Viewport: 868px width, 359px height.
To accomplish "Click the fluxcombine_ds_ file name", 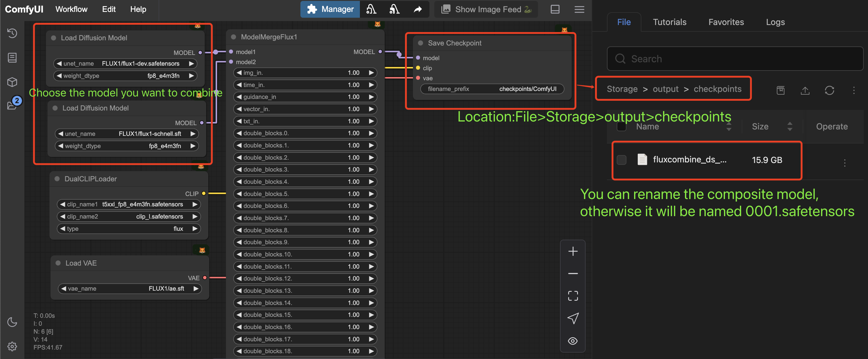I will point(689,160).
